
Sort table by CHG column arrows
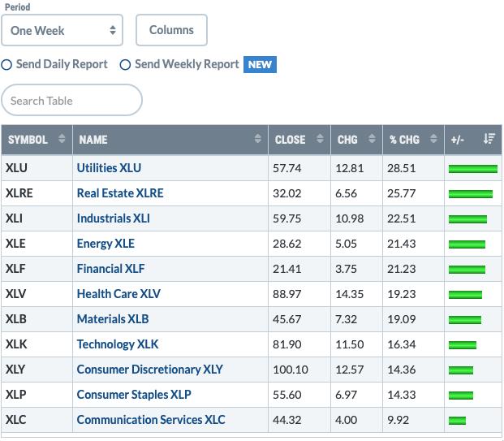(x=372, y=139)
